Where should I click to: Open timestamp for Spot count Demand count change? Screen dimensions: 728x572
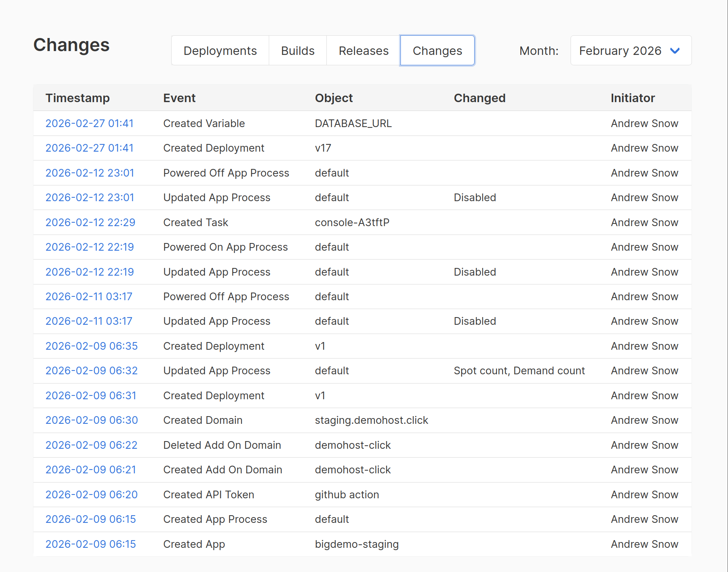(x=91, y=370)
